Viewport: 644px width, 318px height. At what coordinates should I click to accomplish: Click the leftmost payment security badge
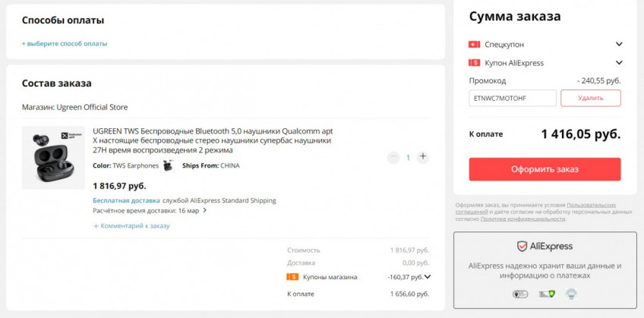click(520, 294)
